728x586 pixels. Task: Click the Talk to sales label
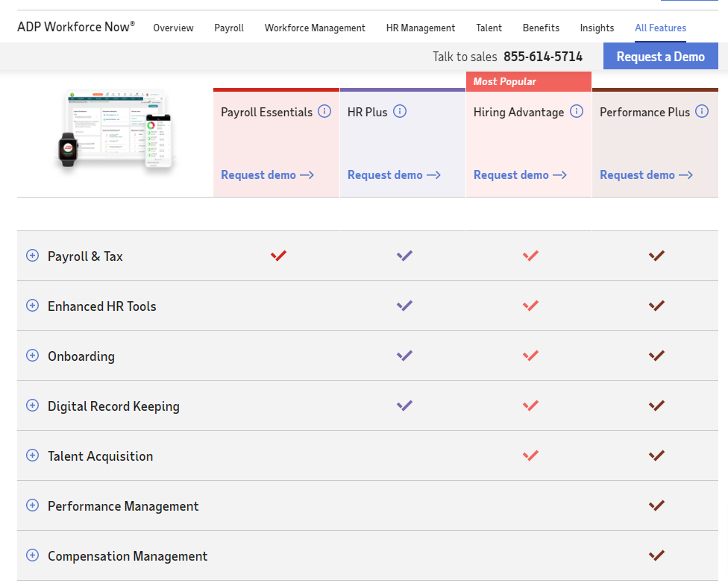click(465, 57)
